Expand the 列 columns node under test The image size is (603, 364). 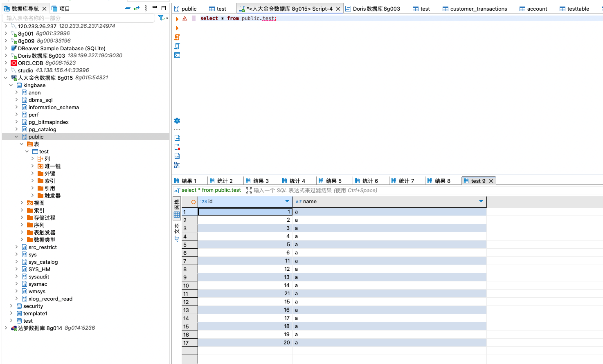click(32, 159)
